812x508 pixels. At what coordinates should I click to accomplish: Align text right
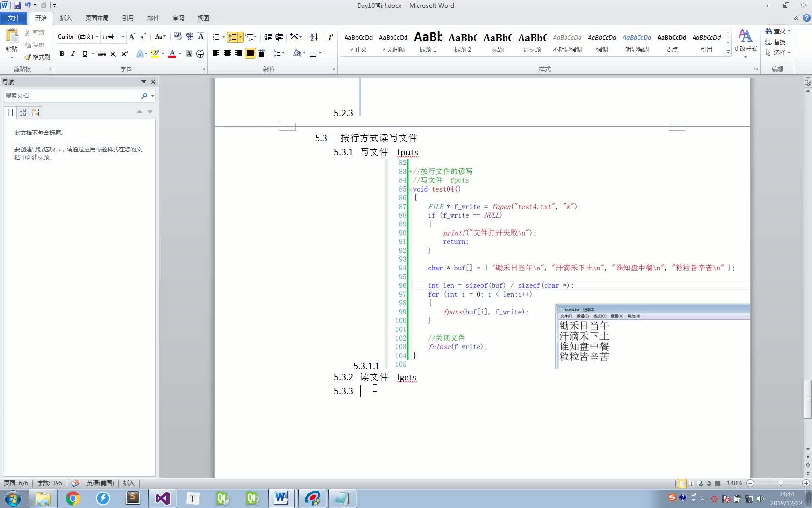pos(239,53)
